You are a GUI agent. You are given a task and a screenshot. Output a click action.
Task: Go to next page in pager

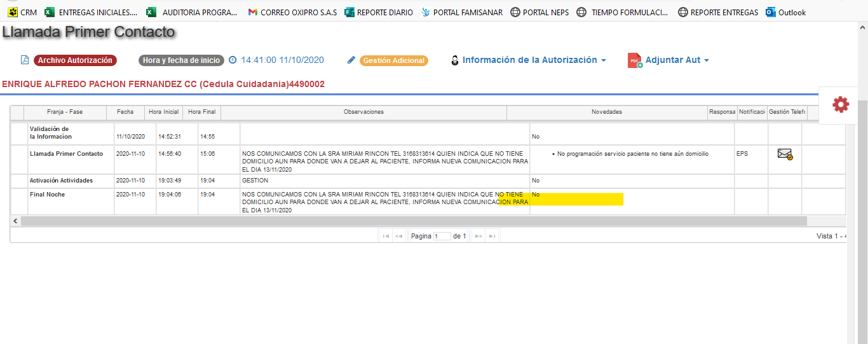coord(479,236)
